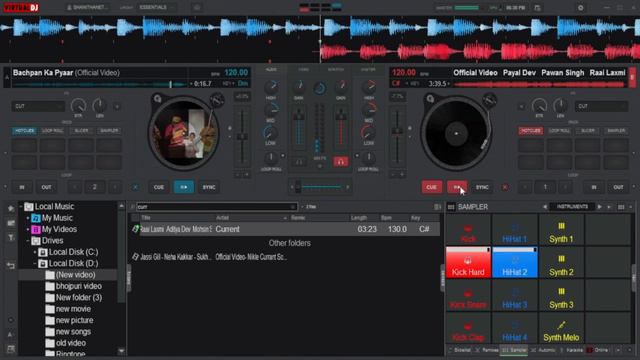Screen dimensions: 640x360
Task: Select left deck LOOP ROLL pad tab
Action: tap(53, 131)
